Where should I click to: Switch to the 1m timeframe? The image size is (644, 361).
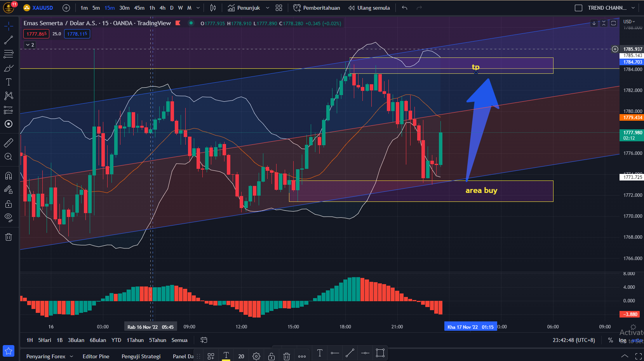84,8
